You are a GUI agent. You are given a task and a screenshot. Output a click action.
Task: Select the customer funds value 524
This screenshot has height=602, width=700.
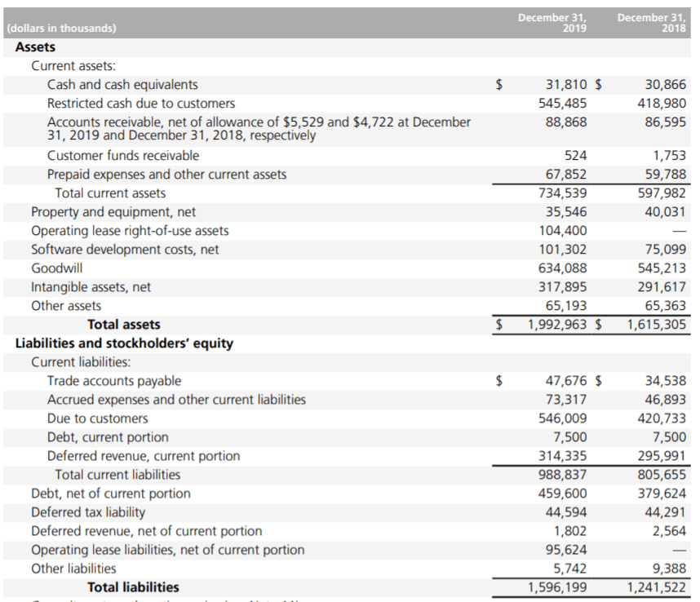pyautogui.click(x=575, y=155)
